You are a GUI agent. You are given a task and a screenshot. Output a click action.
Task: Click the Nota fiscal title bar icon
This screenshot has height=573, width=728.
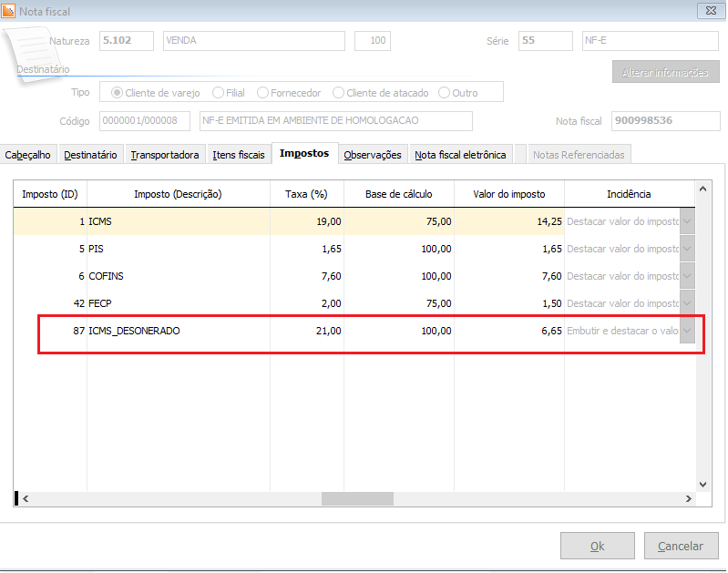pyautogui.click(x=9, y=11)
